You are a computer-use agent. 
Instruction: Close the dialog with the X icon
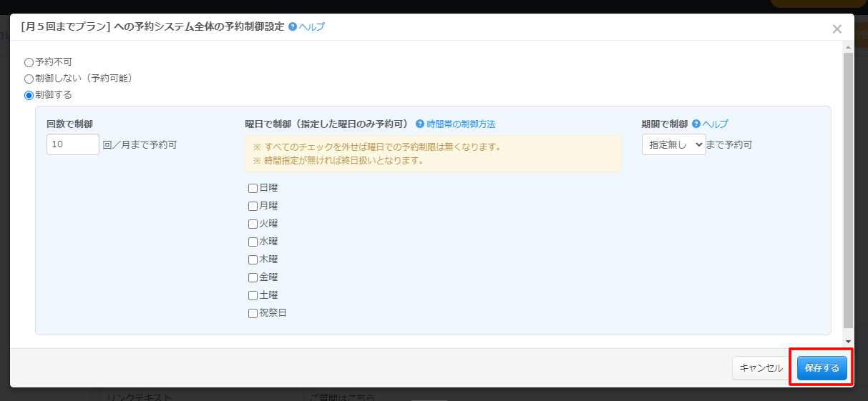837,29
